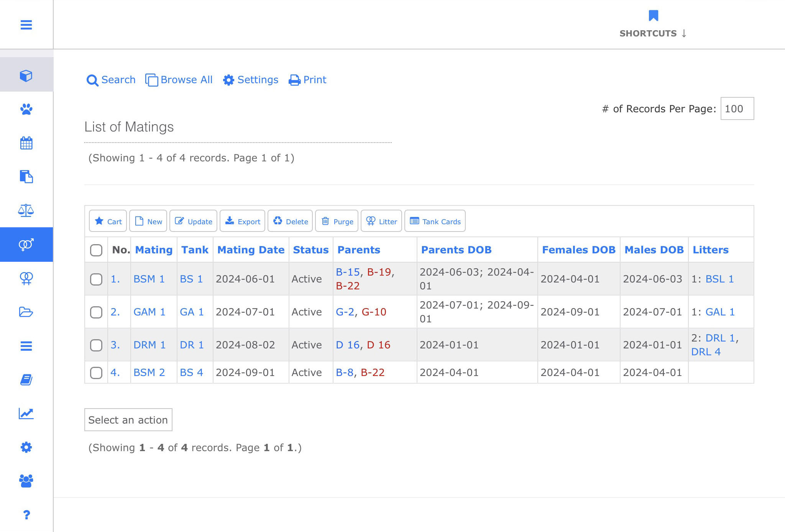Open litter GAL 1 link
Viewport: 785px width, 532px height.
coord(720,312)
